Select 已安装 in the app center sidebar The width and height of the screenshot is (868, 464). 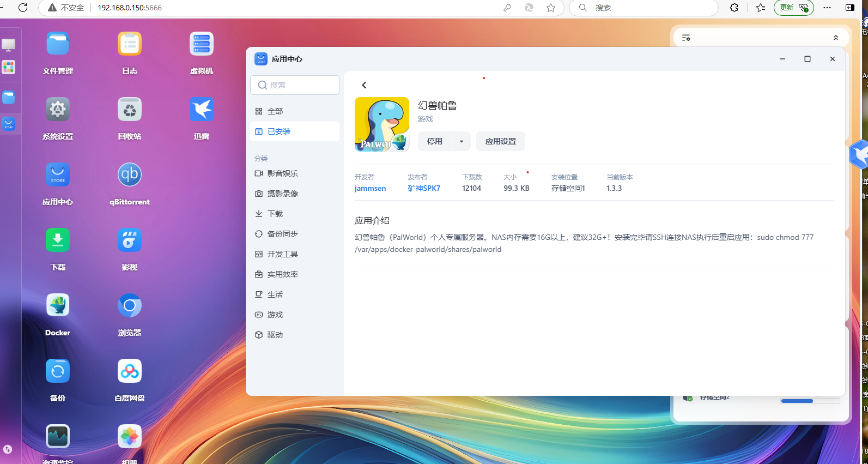(x=295, y=131)
